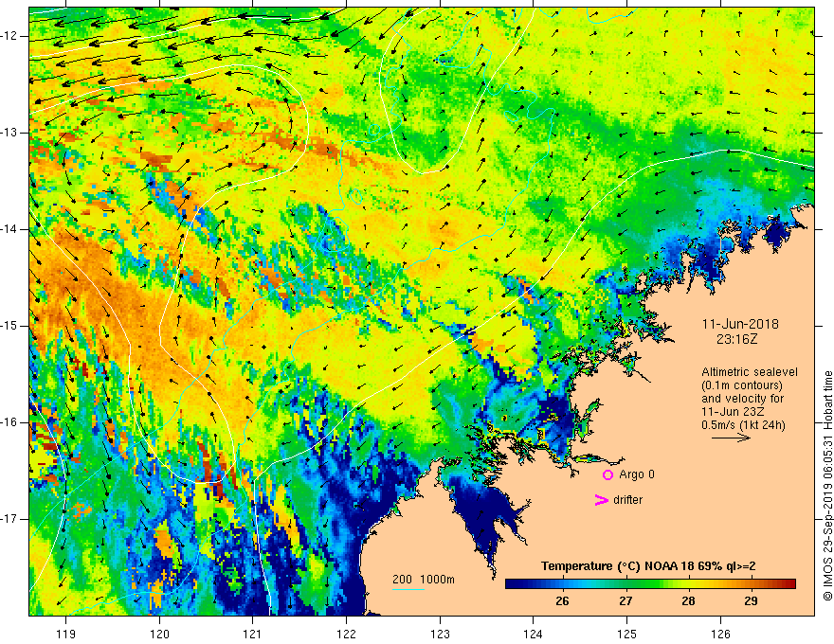The image size is (834, 644).
Task: Click the magenta drifter arrowhead legend marker
Action: 601,500
